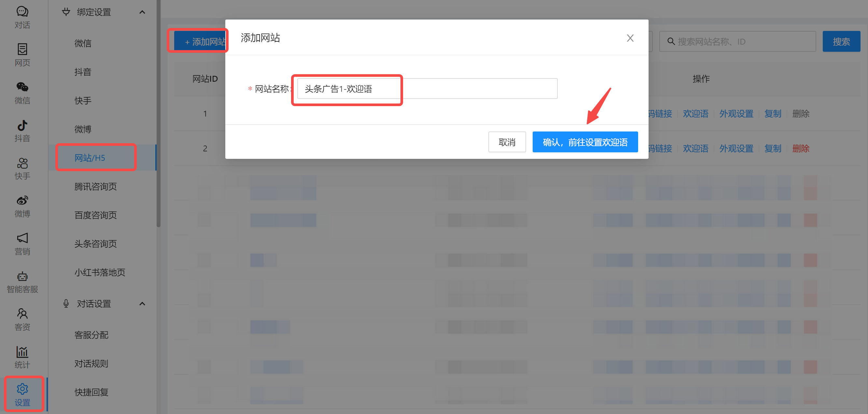Click 确认，前往设置欢迎语 button
The image size is (868, 414).
pyautogui.click(x=585, y=142)
